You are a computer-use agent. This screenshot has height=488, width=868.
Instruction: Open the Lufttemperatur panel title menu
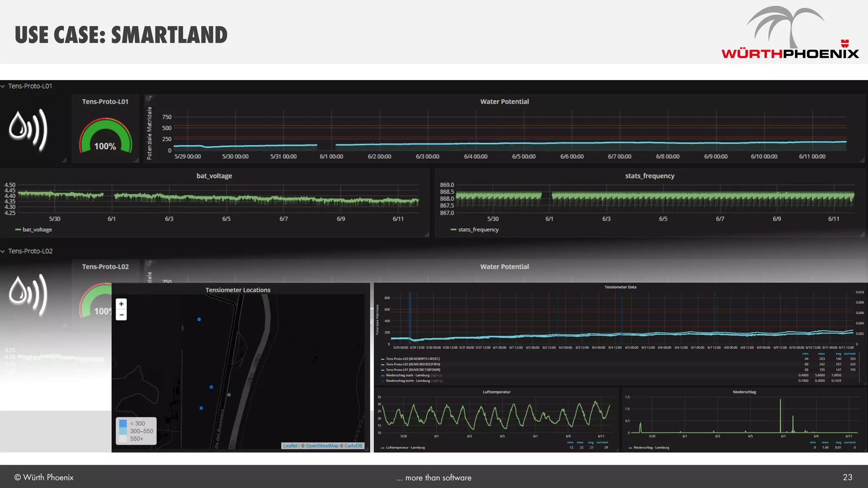point(497,392)
